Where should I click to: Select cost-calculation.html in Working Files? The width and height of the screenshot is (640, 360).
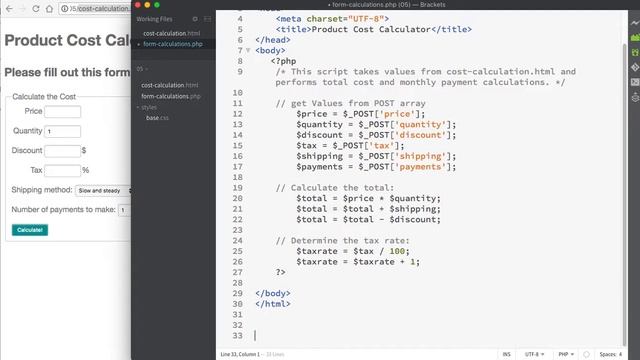pos(172,33)
